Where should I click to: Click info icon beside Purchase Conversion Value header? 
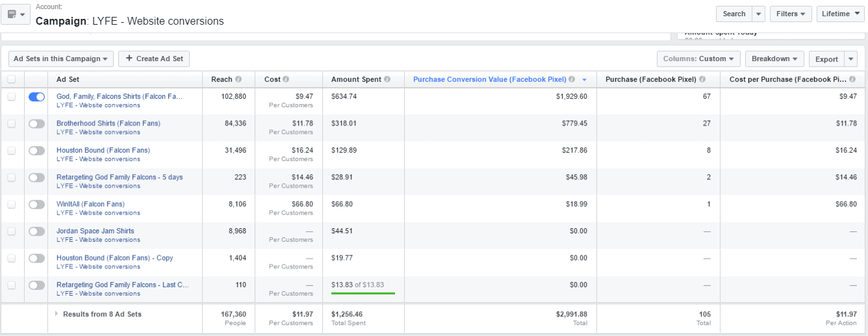[x=572, y=79]
